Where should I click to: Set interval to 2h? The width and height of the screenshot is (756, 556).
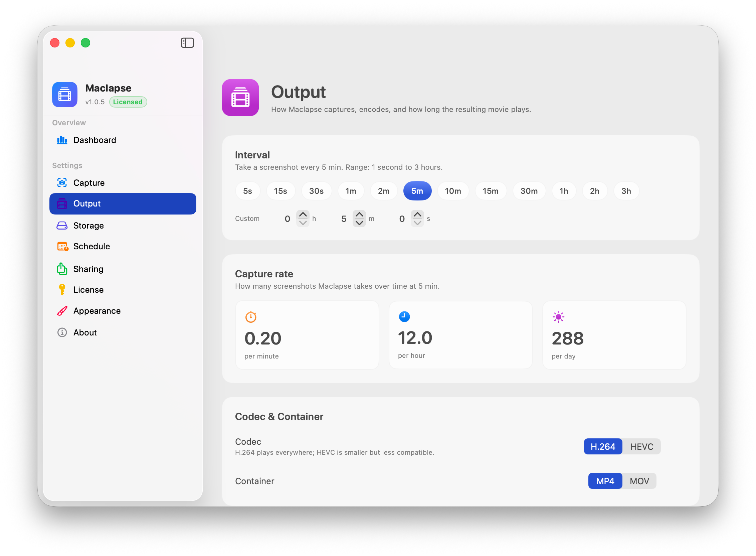pyautogui.click(x=594, y=191)
